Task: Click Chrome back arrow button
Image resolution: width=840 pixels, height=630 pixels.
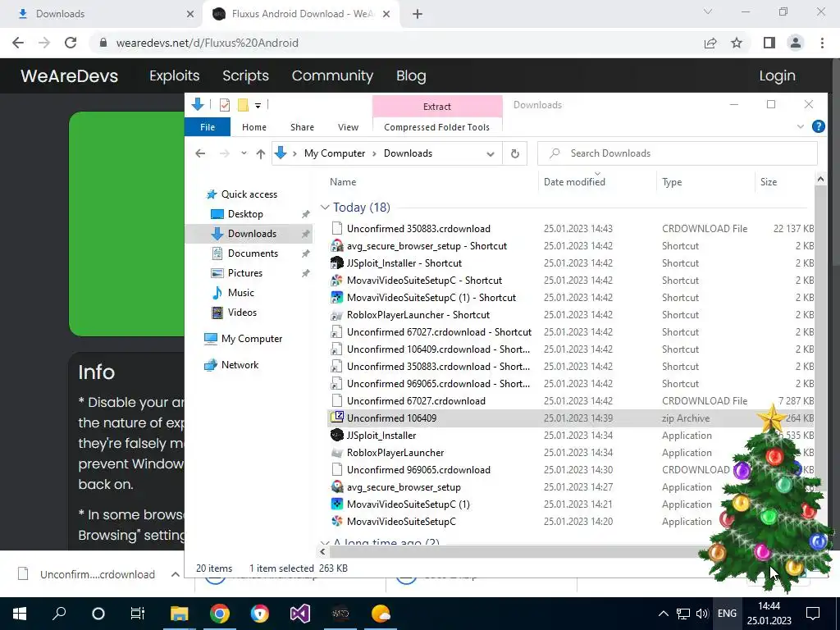Action: (18, 43)
